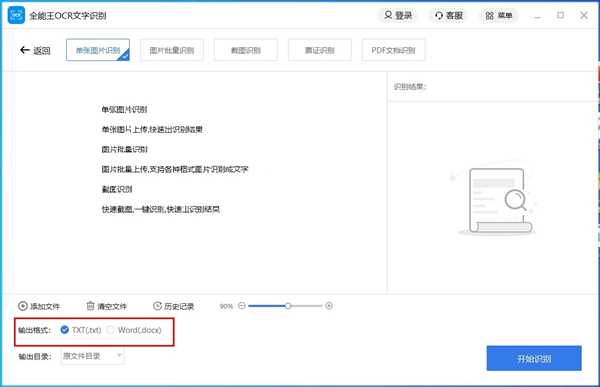
Task: Open 历史记录 history
Action: tap(174, 306)
